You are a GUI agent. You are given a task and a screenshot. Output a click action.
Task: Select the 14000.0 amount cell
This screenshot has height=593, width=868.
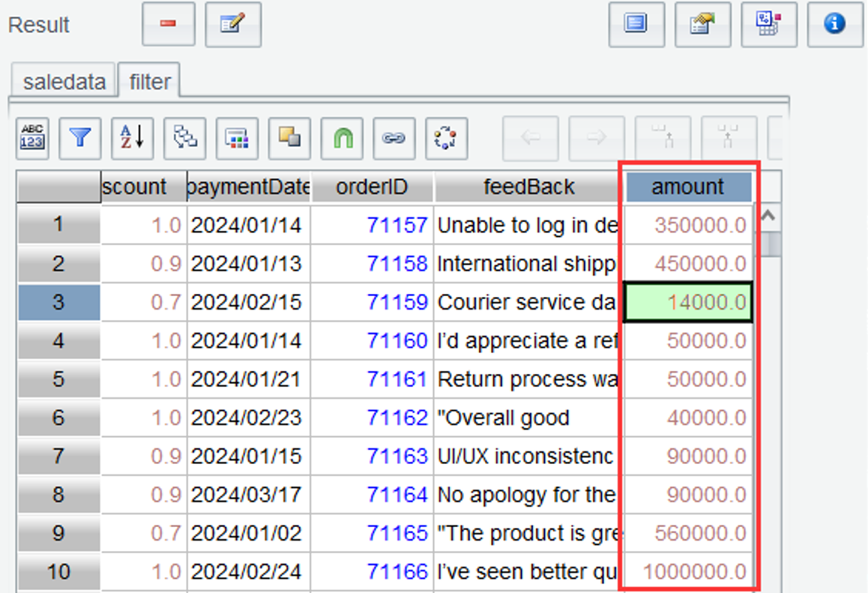(x=688, y=302)
